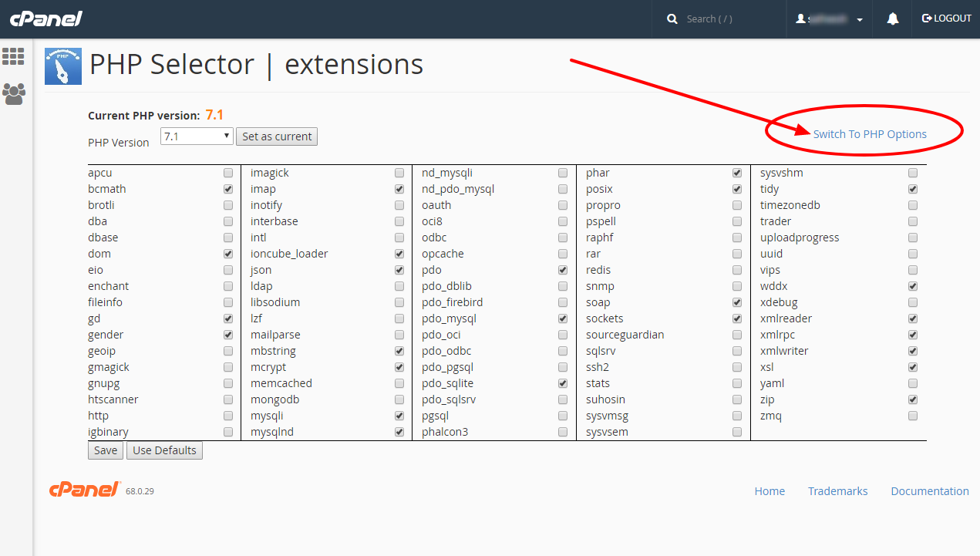Screen dimensions: 980x556
Task: Uncheck the phar extension checkbox
Action: point(737,173)
